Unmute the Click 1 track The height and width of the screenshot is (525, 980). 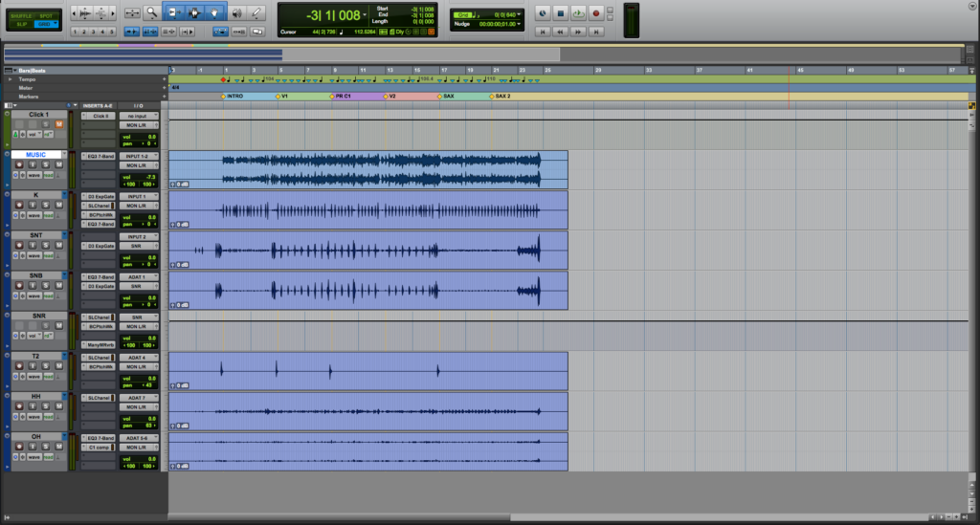[x=58, y=124]
